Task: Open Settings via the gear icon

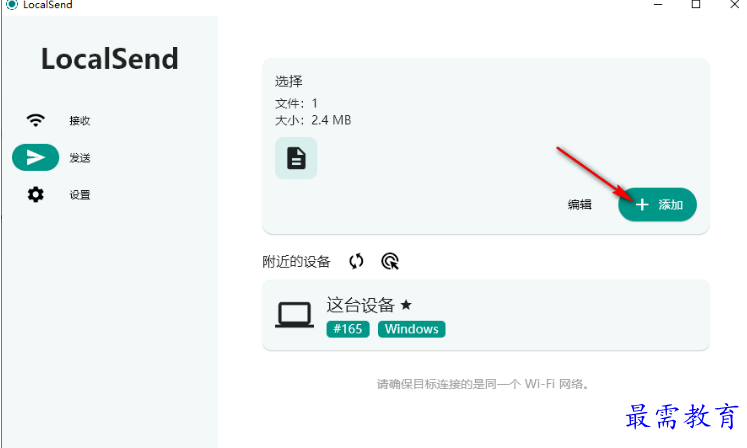Action: [x=36, y=194]
